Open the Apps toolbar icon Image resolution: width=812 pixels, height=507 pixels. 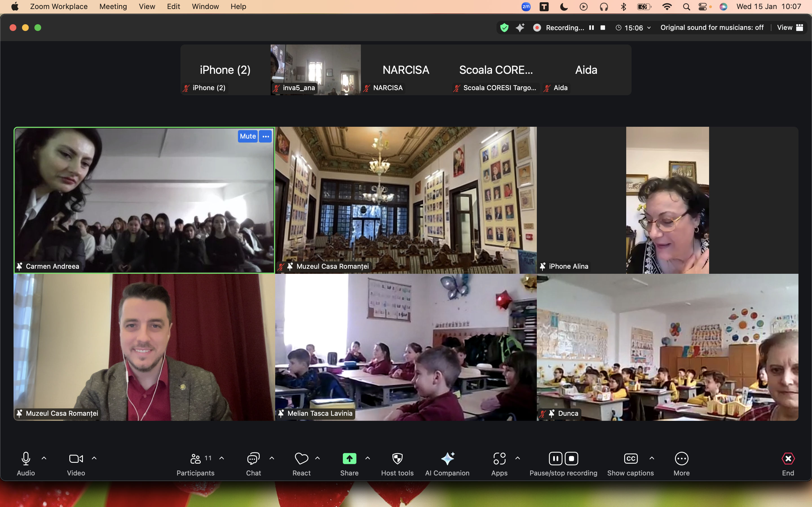tap(499, 458)
